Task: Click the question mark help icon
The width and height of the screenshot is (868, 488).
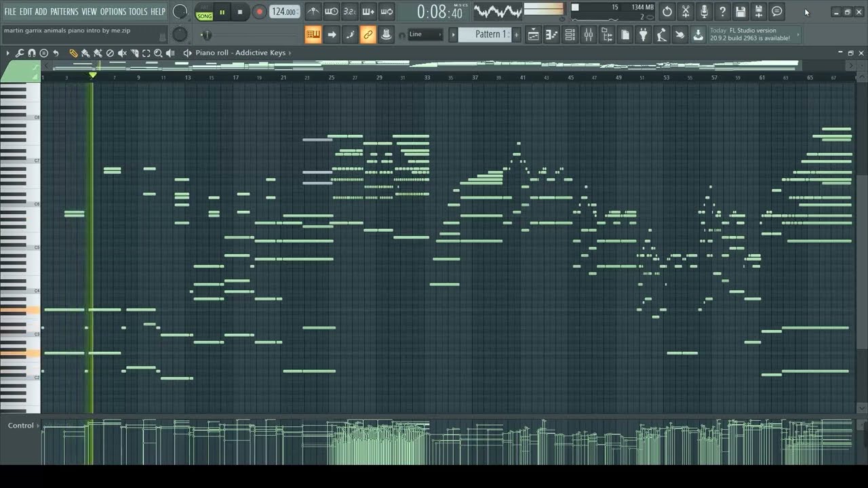Action: click(x=722, y=12)
